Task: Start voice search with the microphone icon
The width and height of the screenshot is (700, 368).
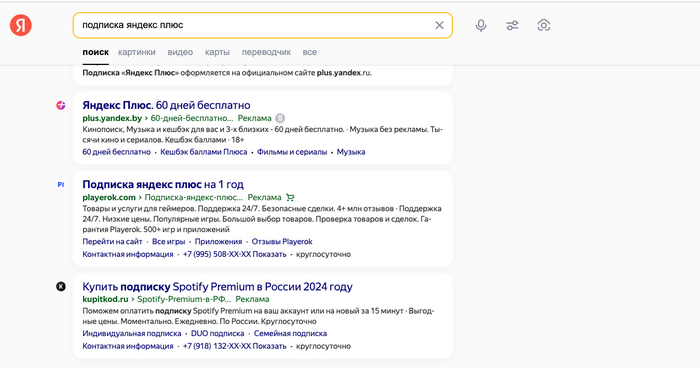Action: 481,25
